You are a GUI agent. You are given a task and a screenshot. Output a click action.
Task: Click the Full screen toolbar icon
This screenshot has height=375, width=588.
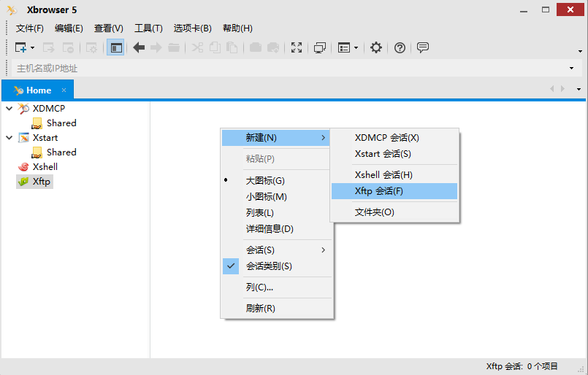pyautogui.click(x=297, y=47)
